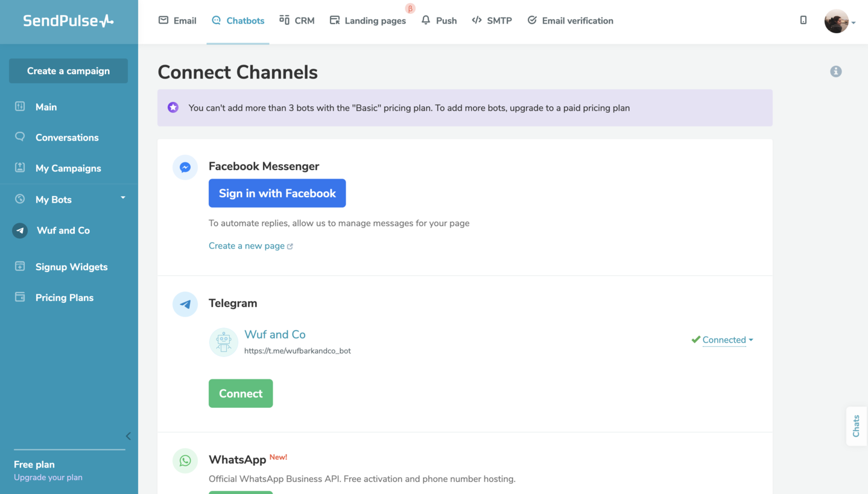This screenshot has height=494, width=868.
Task: Open Main in the sidebar
Action: click(46, 107)
